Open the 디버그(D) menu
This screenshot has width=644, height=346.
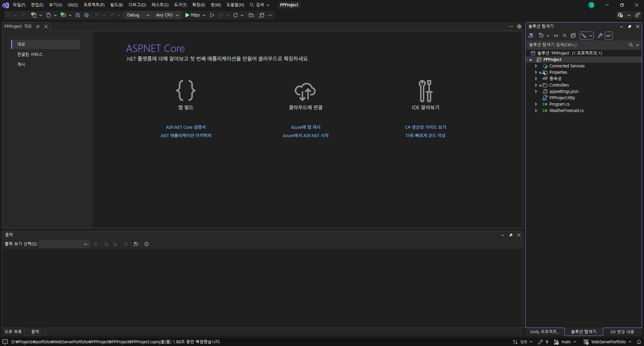[138, 5]
